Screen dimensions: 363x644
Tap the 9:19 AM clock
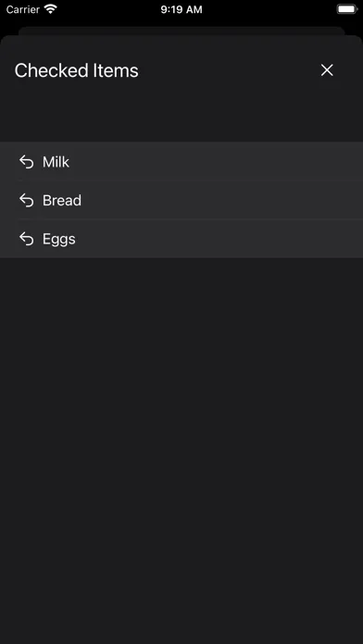click(x=181, y=9)
